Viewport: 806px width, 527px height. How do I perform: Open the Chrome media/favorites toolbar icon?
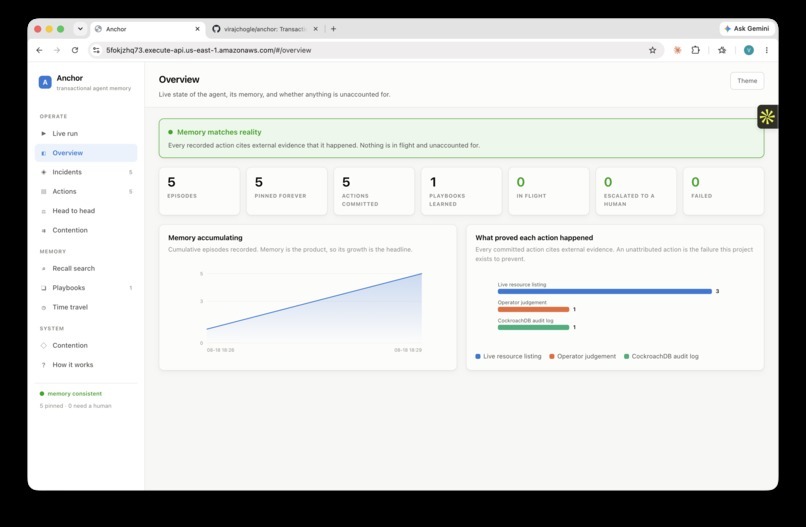pyautogui.click(x=722, y=50)
